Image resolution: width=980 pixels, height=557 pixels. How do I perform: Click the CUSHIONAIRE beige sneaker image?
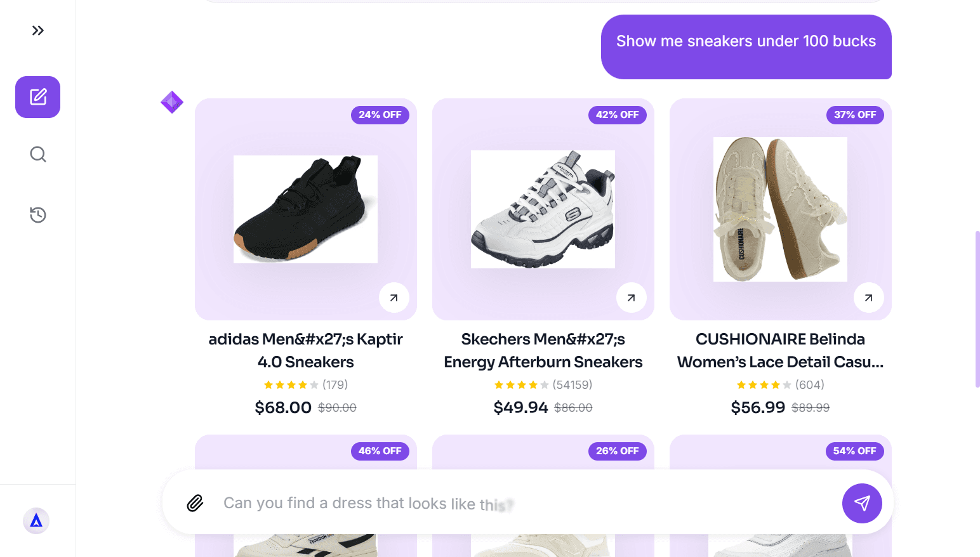pos(780,209)
